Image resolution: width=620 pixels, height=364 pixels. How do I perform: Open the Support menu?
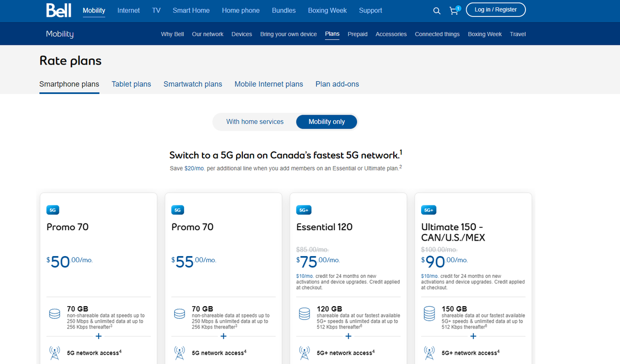370,10
